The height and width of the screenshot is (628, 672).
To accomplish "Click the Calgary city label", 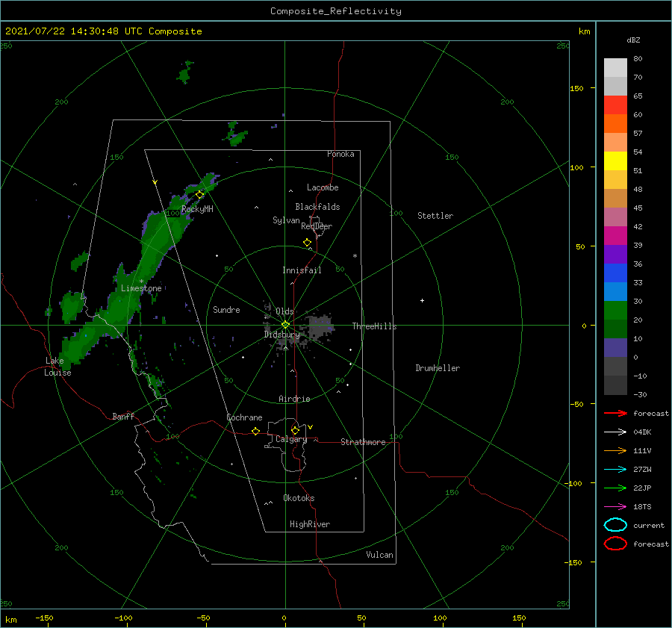I will (x=291, y=439).
